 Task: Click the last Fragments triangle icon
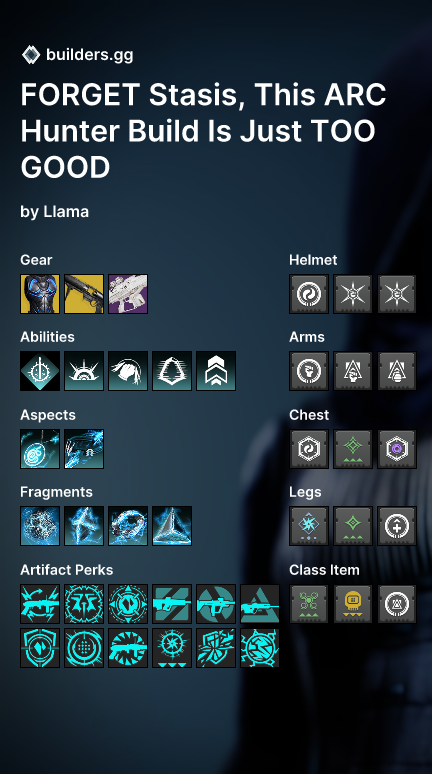pyautogui.click(x=172, y=526)
